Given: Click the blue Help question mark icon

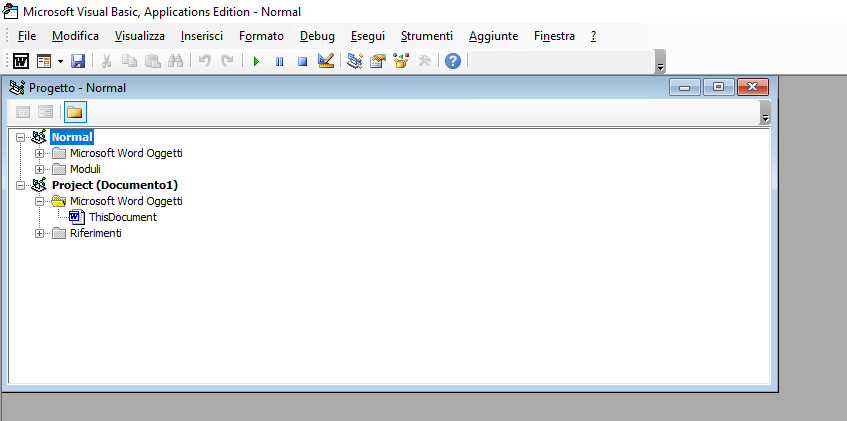Looking at the screenshot, I should click(453, 62).
